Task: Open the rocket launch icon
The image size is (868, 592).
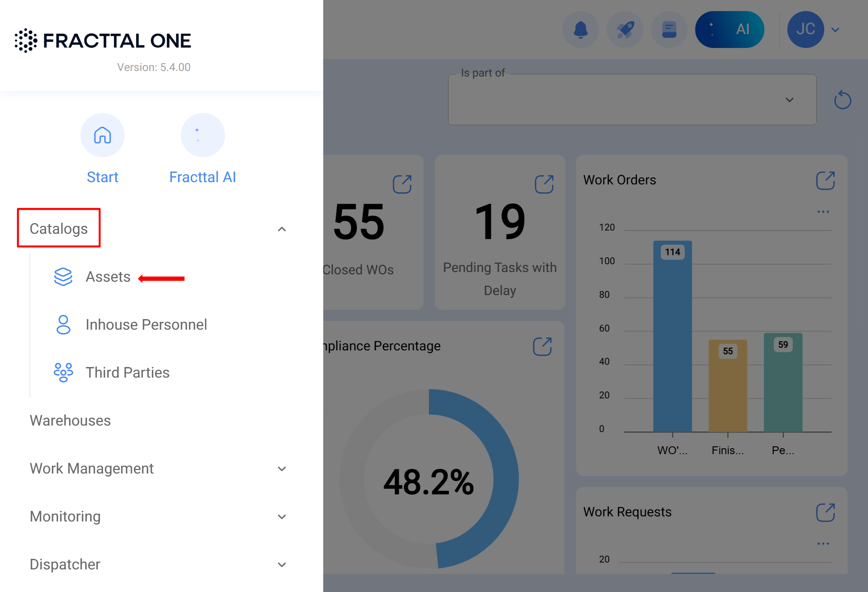Action: coord(625,30)
